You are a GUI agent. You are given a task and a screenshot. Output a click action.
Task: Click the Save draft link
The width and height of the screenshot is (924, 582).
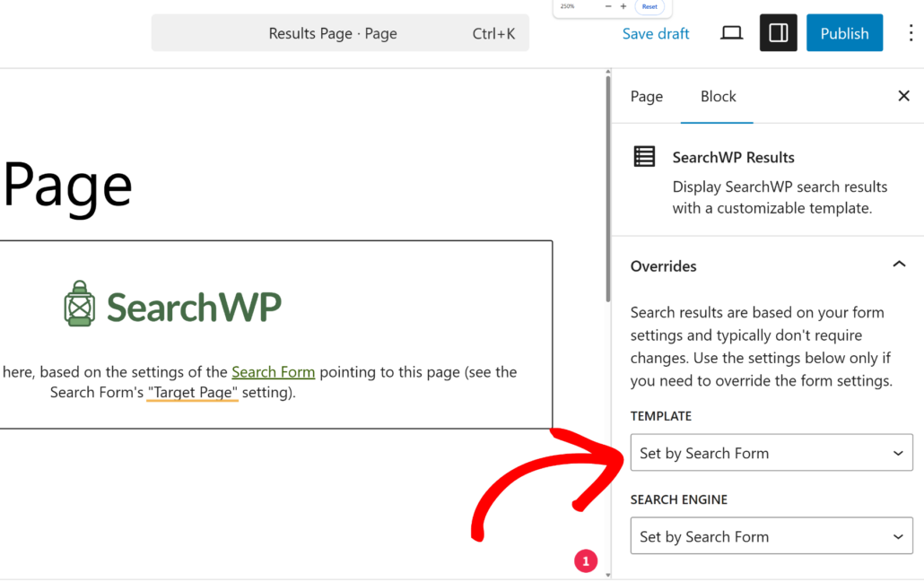tap(655, 33)
